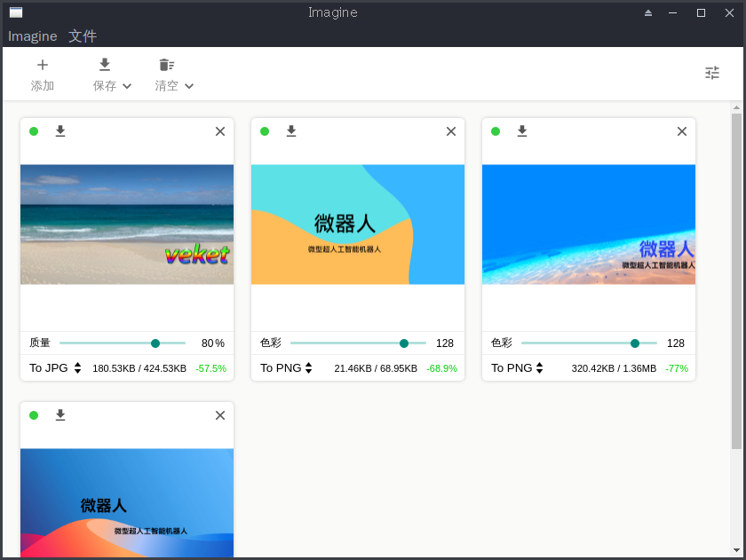Open the 文件 menu
Image resolution: width=746 pixels, height=560 pixels.
point(83,36)
